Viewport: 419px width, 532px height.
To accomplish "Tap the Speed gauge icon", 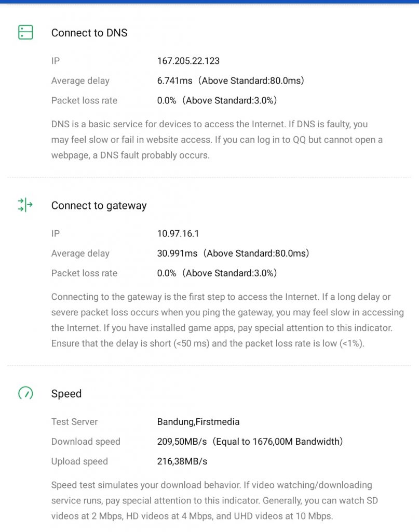I will click(25, 393).
